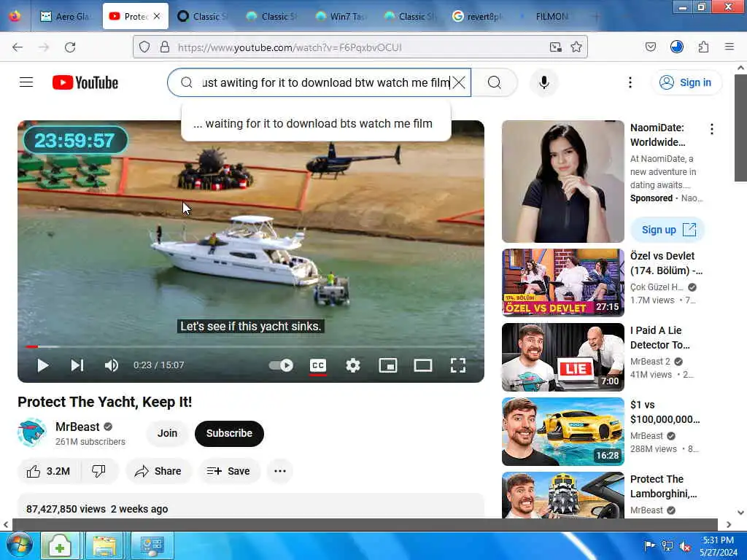Play the video

pos(43,365)
